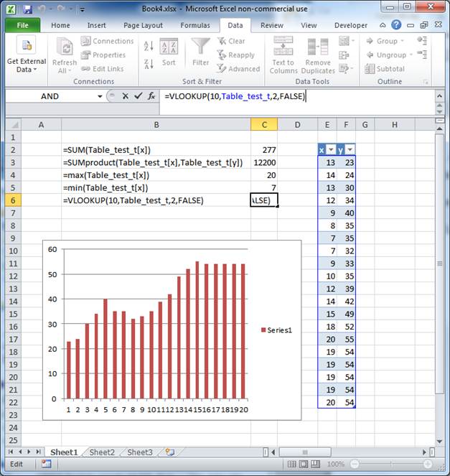Open the View ribbon tab
450x476 pixels.
[309, 25]
